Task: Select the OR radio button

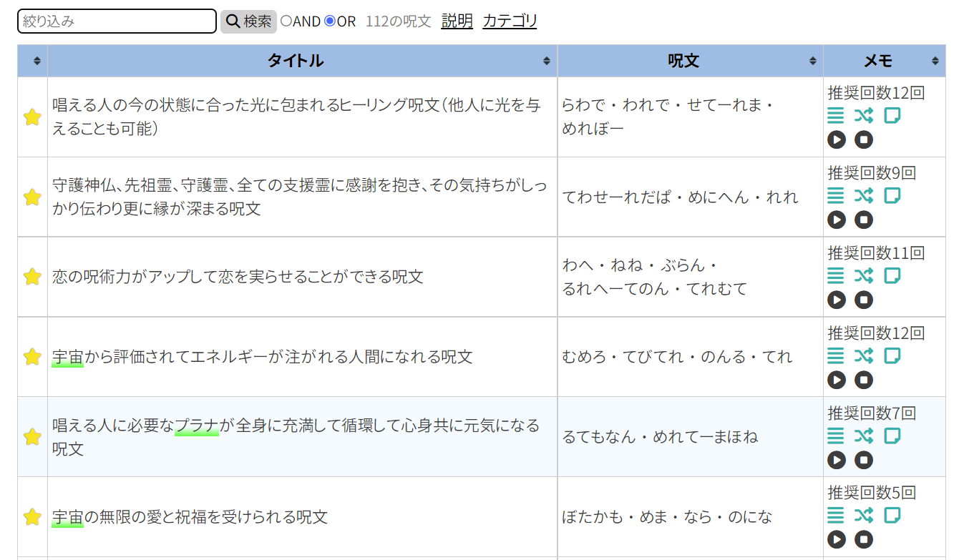Action: (x=330, y=21)
